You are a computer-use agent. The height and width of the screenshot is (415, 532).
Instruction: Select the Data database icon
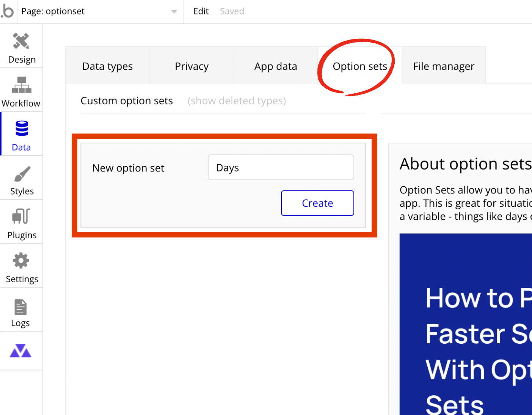point(22,129)
